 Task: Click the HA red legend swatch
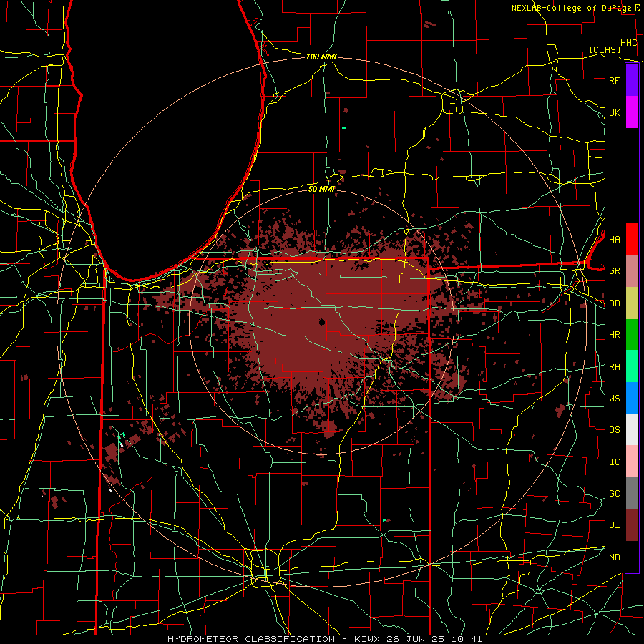(632, 239)
